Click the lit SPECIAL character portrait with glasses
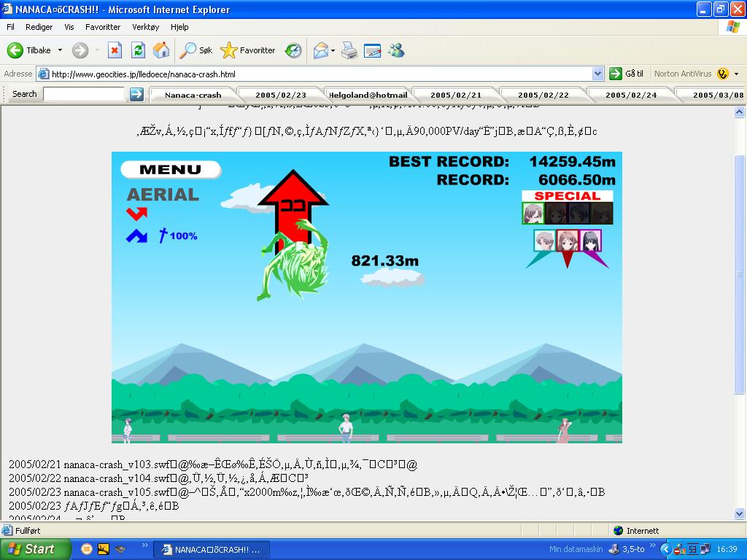 point(533,214)
